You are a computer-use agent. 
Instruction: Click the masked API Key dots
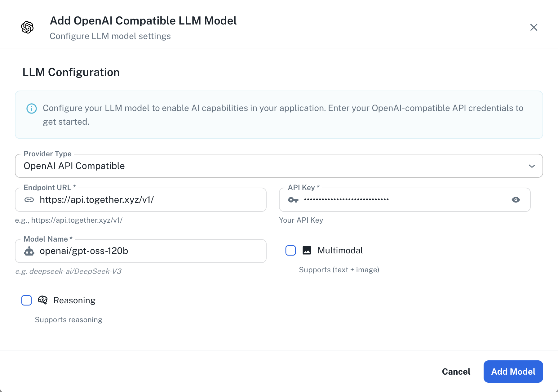click(346, 200)
